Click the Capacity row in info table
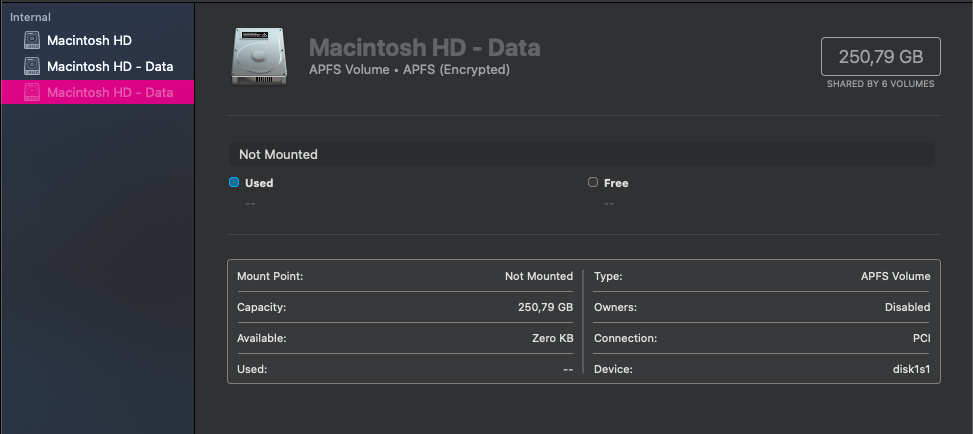The width and height of the screenshot is (973, 434). [404, 307]
